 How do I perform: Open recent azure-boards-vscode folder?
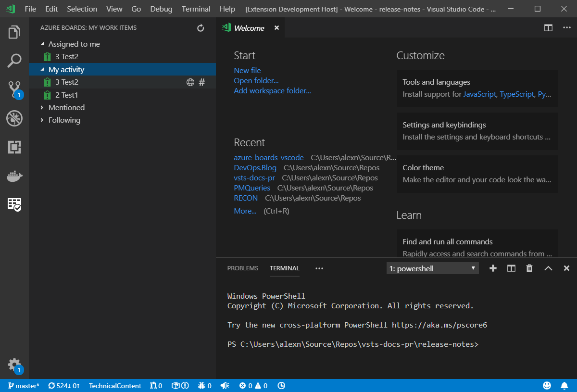(269, 158)
